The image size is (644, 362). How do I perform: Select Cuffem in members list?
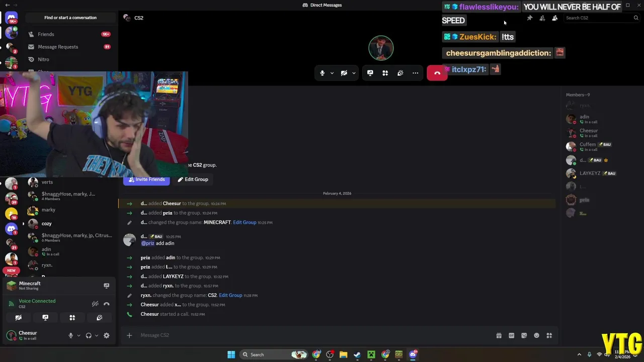coord(601,146)
